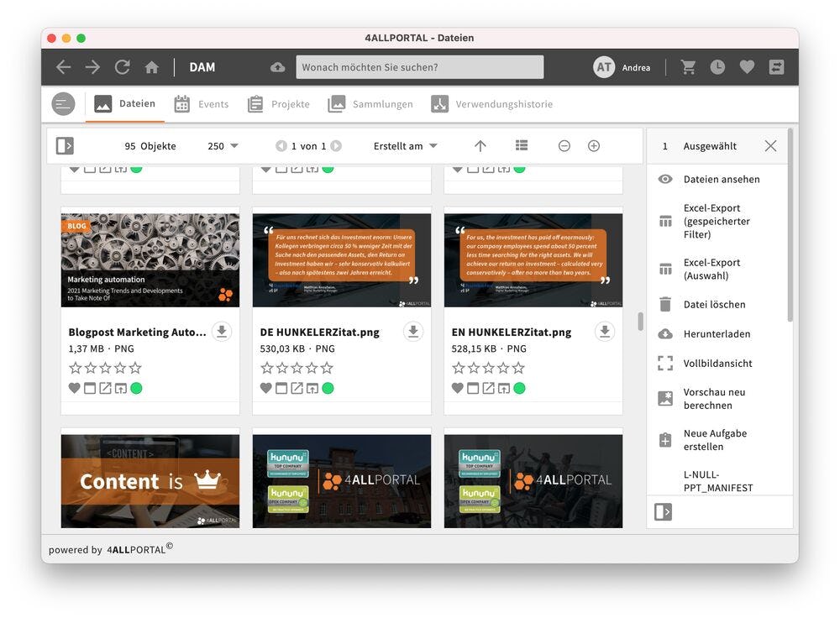The width and height of the screenshot is (840, 618).
Task: Click window icon under Blogpost Marketing Auto
Action: tap(90, 388)
